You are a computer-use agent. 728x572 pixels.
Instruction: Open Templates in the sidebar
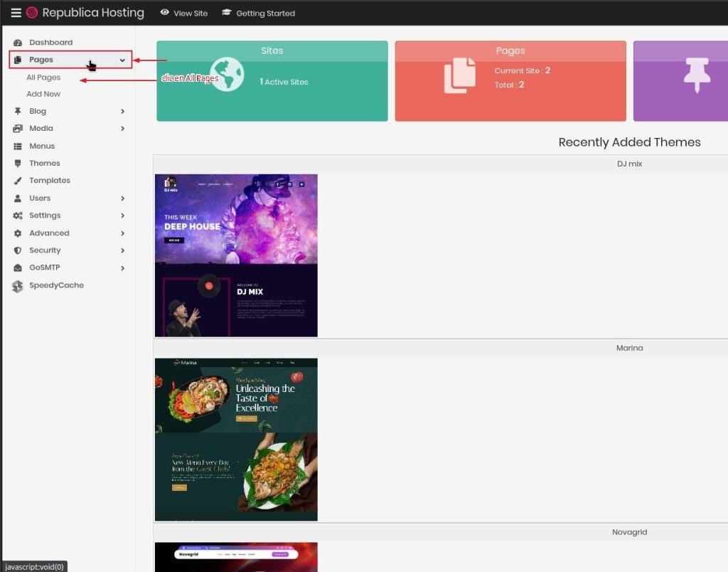coord(49,181)
